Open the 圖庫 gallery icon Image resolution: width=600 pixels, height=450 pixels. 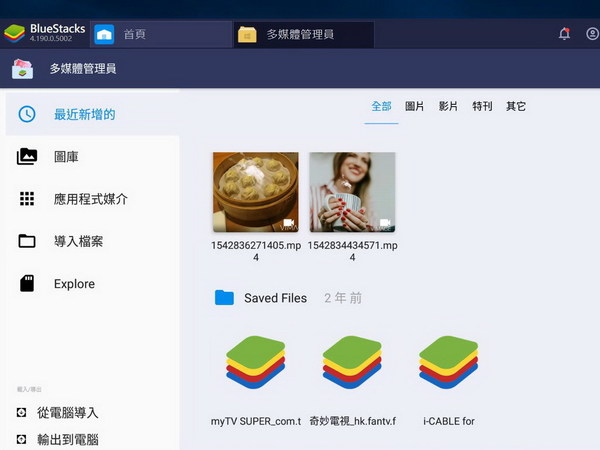tap(28, 156)
